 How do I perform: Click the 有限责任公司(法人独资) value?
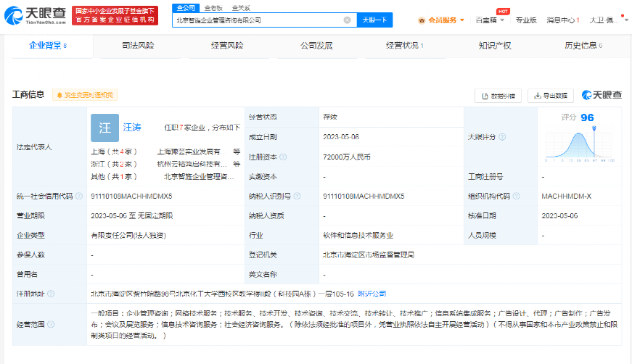128,236
